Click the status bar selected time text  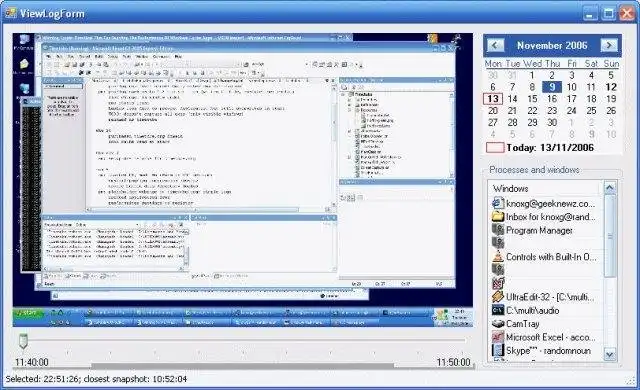click(96, 379)
